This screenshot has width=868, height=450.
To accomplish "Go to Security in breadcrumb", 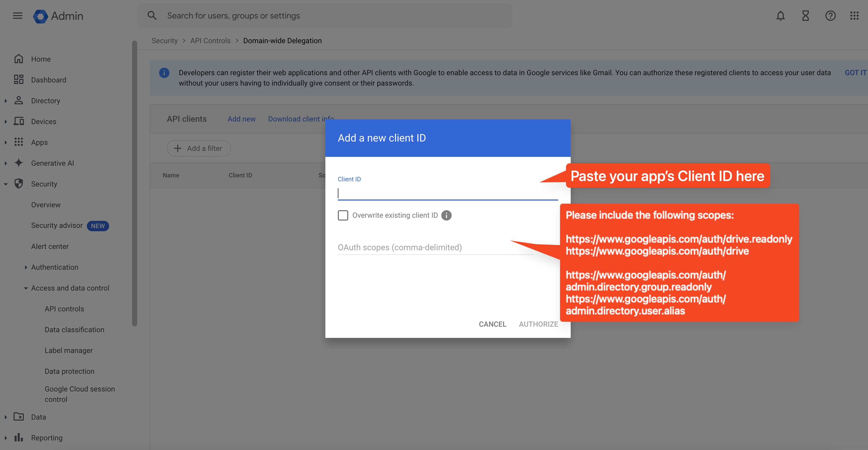I will [165, 41].
